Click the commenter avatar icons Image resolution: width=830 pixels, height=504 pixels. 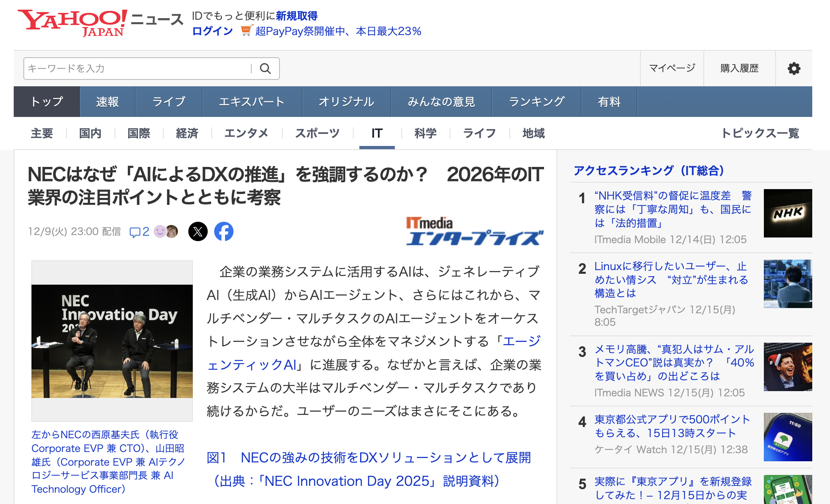(166, 231)
